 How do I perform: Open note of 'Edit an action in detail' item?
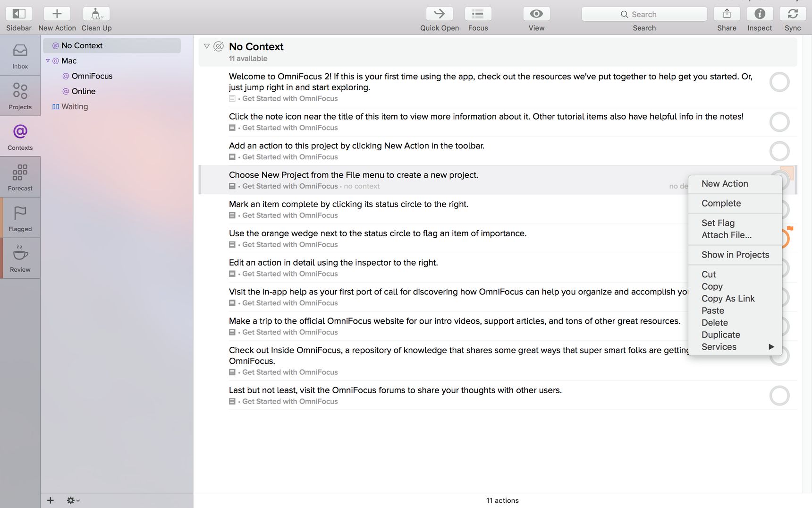coord(232,274)
